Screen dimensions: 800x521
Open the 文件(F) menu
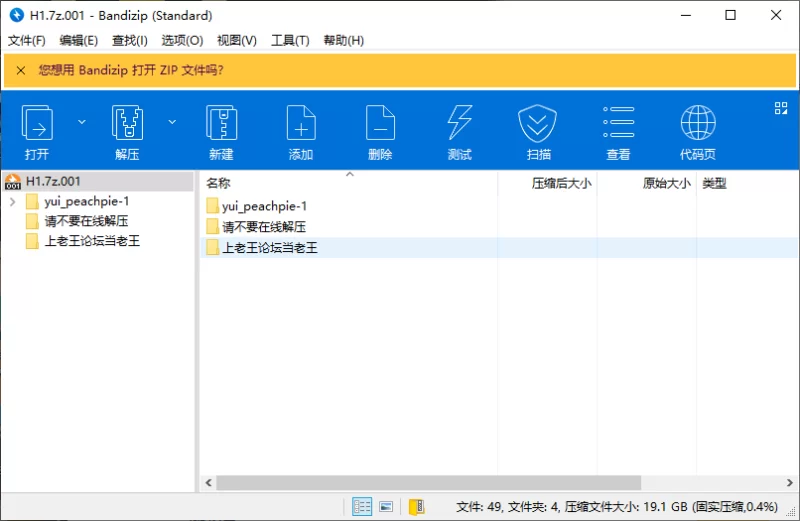click(x=27, y=41)
